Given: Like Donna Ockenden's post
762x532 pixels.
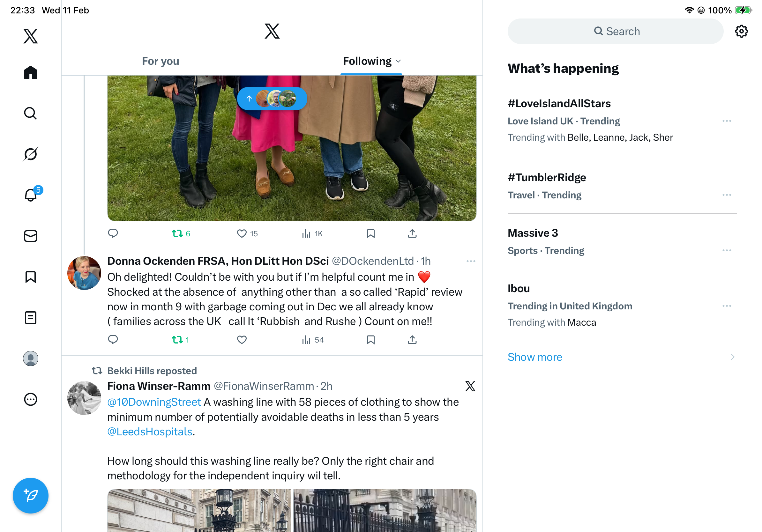Looking at the screenshot, I should click(x=242, y=340).
